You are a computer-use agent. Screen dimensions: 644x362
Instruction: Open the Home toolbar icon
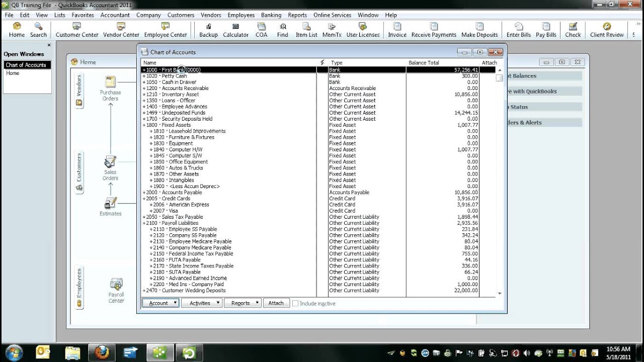click(x=17, y=30)
